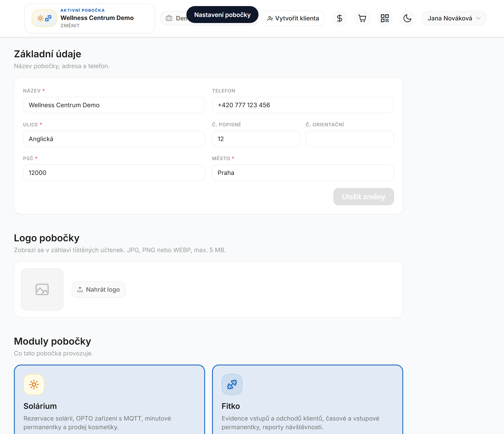This screenshot has height=434, width=504.
Task: Open Jana Nováková user dropdown
Action: point(454,18)
